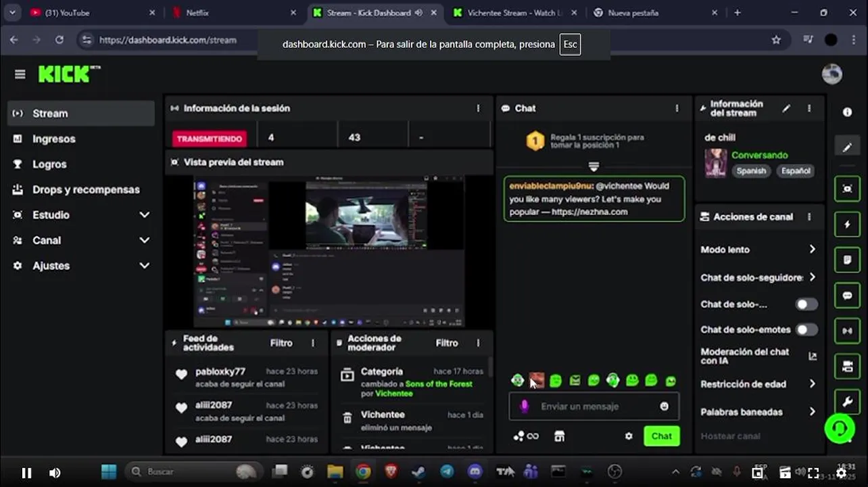Click the broadcast signal icon in right sidebar
868x487 pixels.
847,331
